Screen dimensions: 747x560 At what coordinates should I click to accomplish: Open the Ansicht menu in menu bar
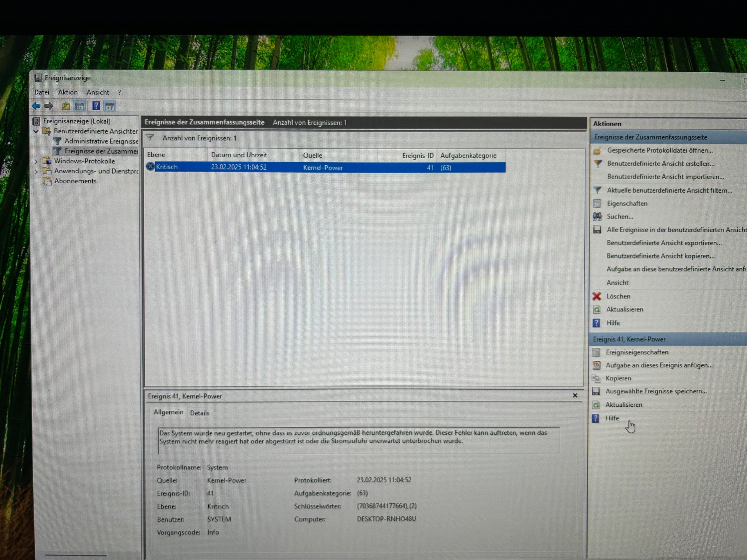point(98,92)
